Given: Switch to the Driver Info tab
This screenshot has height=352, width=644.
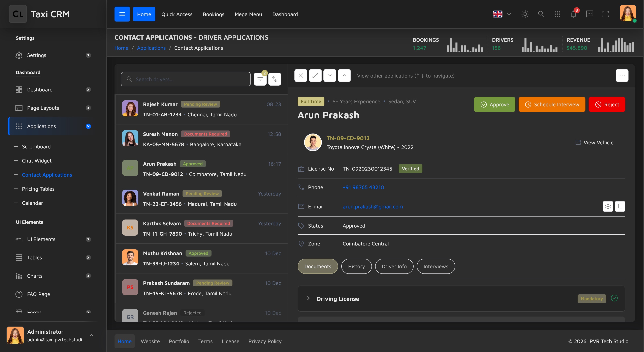Looking at the screenshot, I should point(394,266).
